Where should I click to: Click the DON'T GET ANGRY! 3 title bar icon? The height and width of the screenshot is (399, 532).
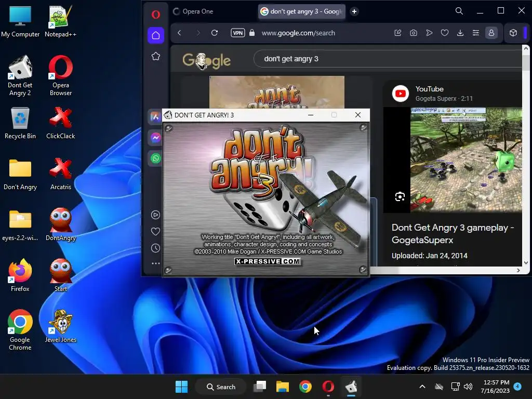[168, 115]
